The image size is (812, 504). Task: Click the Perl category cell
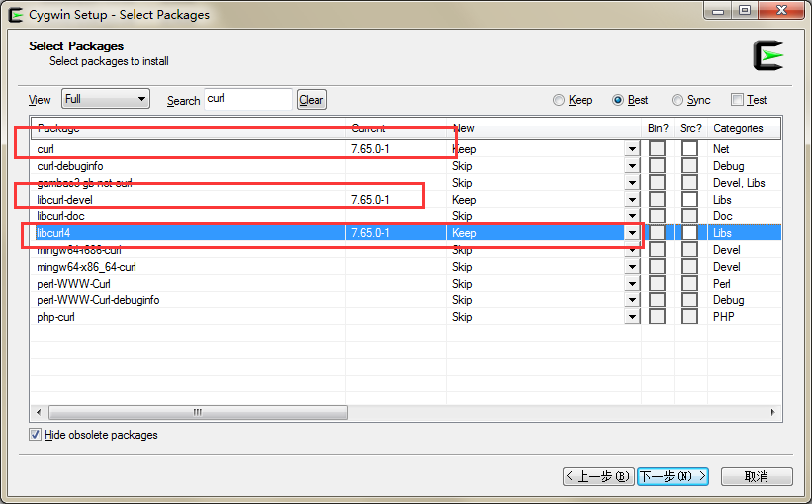pos(722,284)
